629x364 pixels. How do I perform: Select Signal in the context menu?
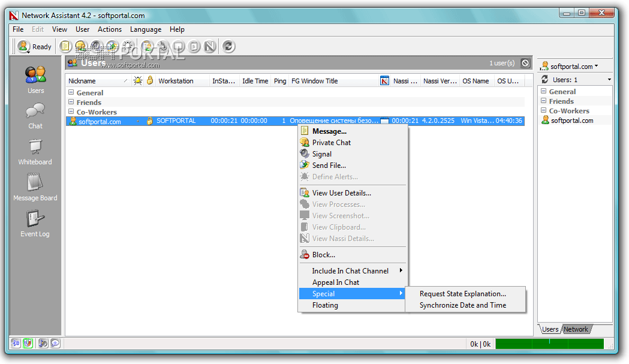point(353,154)
